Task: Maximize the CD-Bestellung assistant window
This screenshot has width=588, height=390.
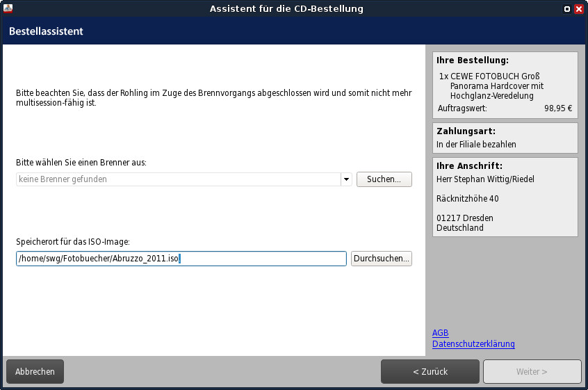Action: click(x=567, y=9)
